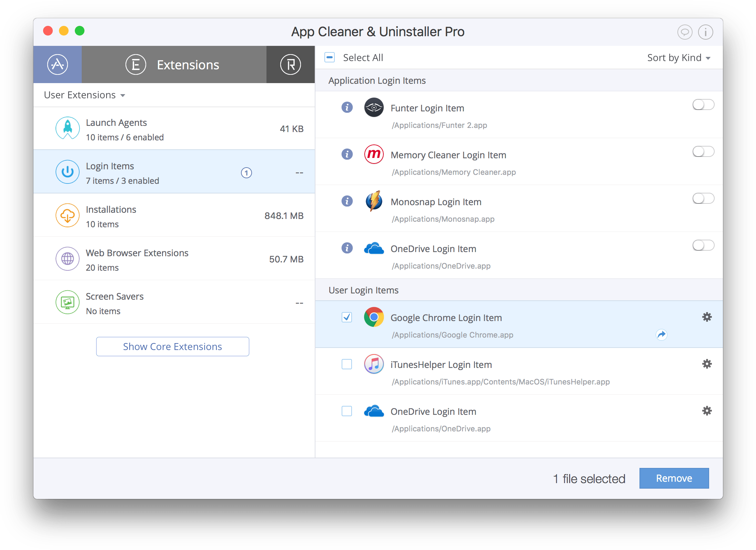Image resolution: width=756 pixels, height=550 pixels.
Task: Open Web Browser Extensions category
Action: click(174, 259)
